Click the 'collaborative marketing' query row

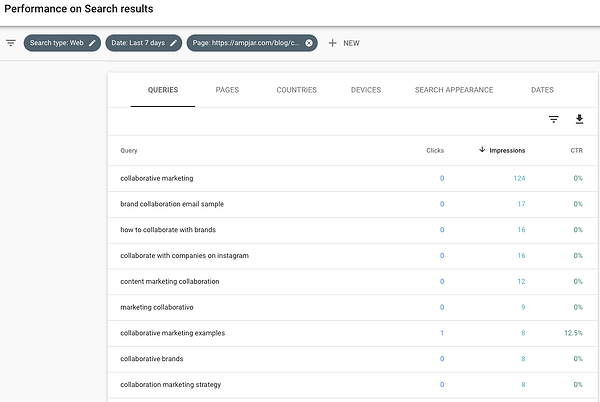[156, 178]
